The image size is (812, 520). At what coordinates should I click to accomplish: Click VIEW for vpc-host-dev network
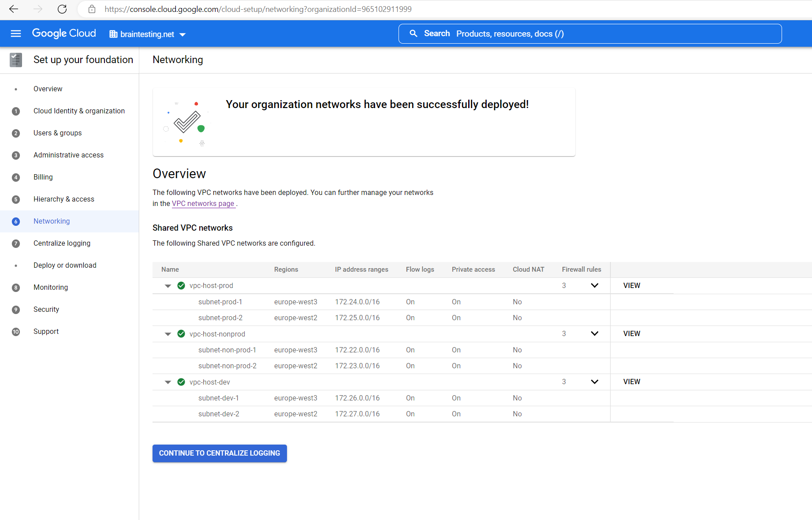tap(631, 382)
